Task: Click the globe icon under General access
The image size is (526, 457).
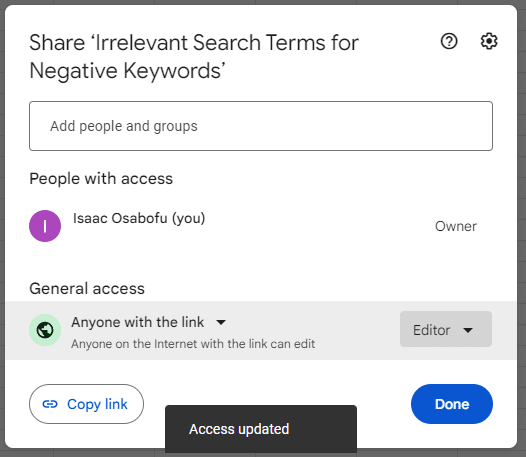Action: click(x=45, y=330)
